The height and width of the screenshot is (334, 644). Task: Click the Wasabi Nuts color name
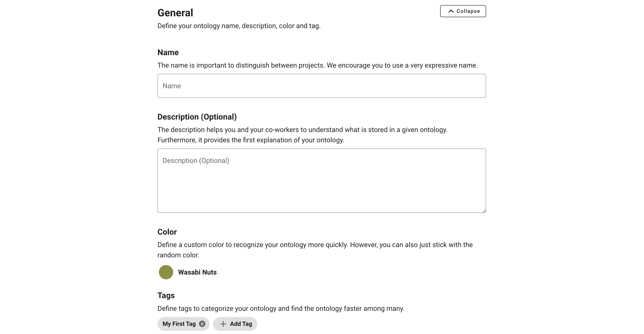point(197,272)
